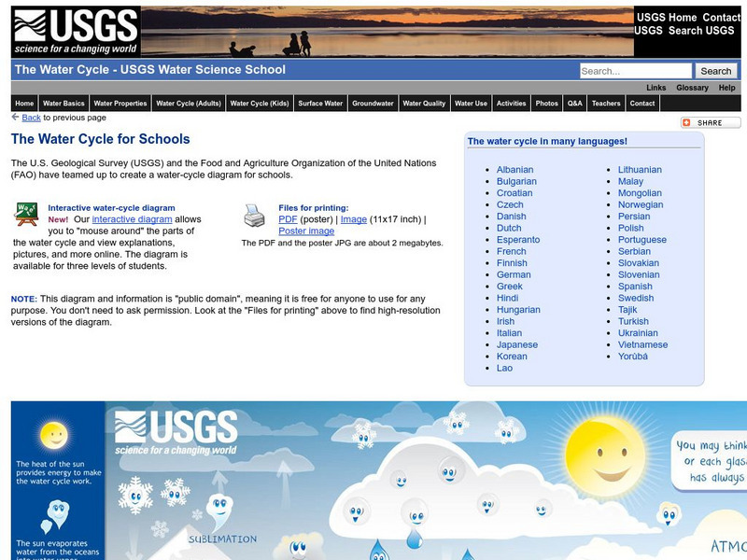
Task: Click the Water Cycle for Schools heading
Action: 101,139
